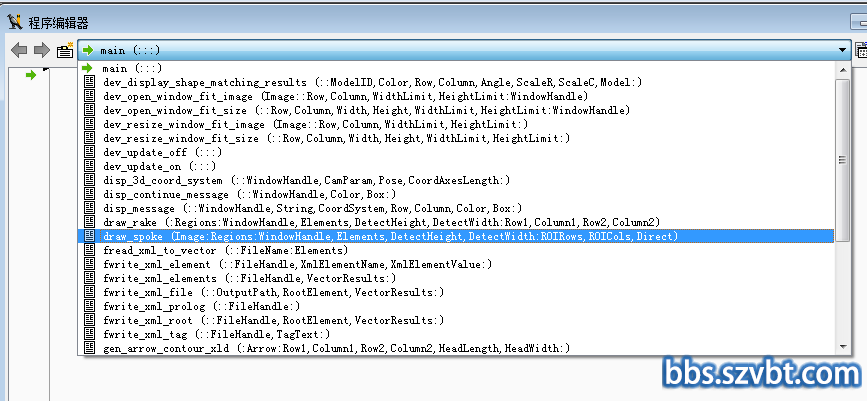Click the scrollbar down arrow of list
Screen dimensions: 867x401
(x=843, y=347)
